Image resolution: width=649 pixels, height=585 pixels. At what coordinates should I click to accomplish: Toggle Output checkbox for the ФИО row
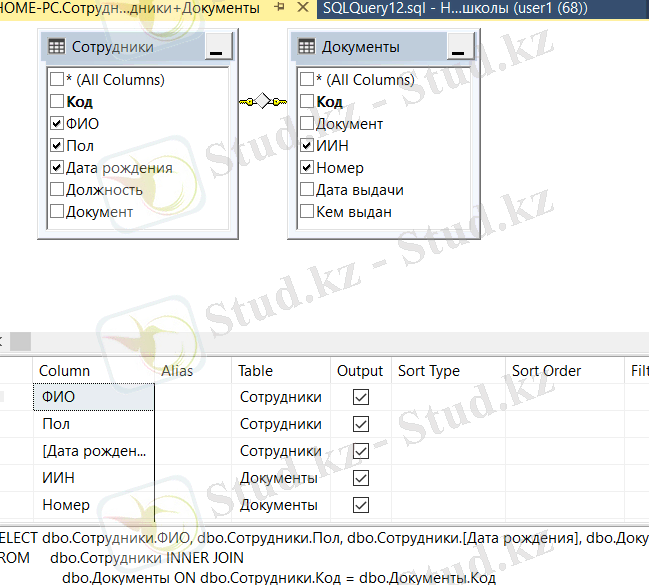coord(361,397)
